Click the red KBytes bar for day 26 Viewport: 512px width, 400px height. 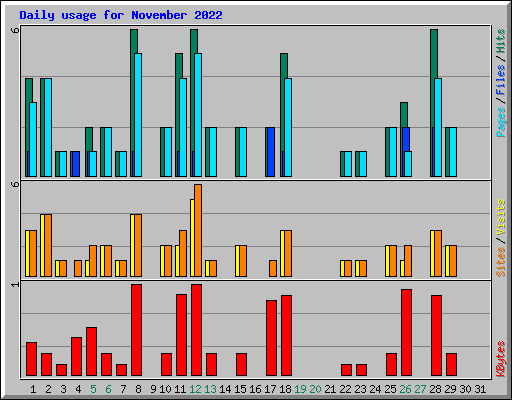[406, 332]
